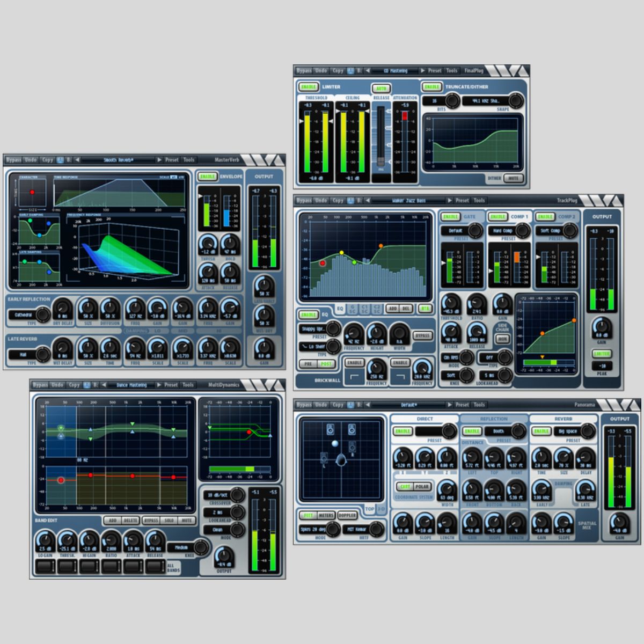The height and width of the screenshot is (644, 644).
Task: Open the Lo Shelf type selector in TrackPlug
Action: 319,347
